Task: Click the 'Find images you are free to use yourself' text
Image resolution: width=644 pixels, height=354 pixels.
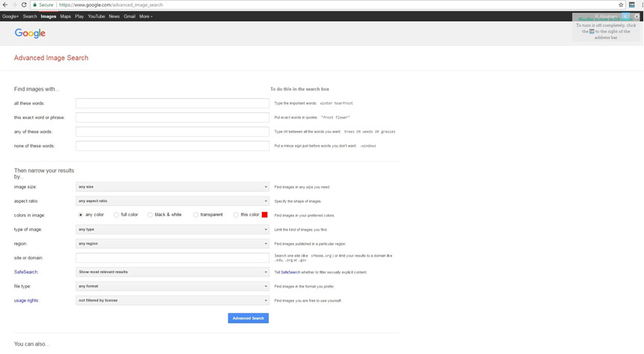Action: [308, 301]
